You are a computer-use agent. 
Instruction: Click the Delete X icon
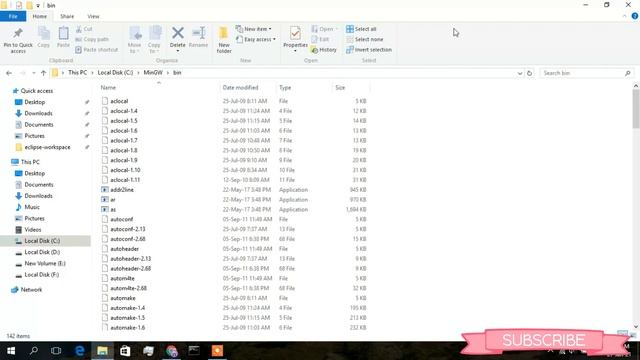coord(178,33)
